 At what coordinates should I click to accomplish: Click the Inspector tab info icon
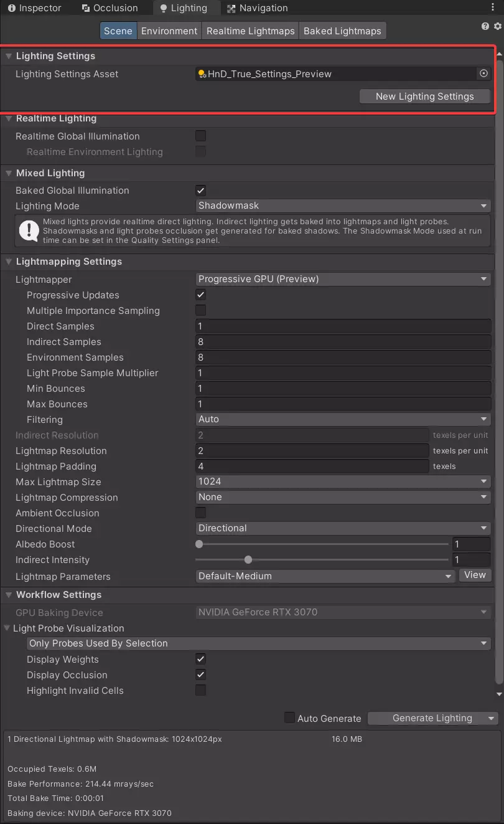pos(11,8)
